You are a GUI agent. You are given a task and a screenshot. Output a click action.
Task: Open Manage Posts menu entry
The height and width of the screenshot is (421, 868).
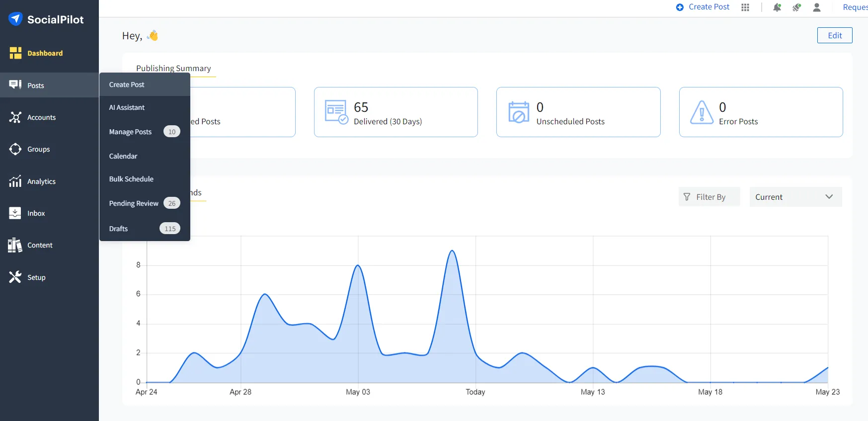pyautogui.click(x=130, y=132)
